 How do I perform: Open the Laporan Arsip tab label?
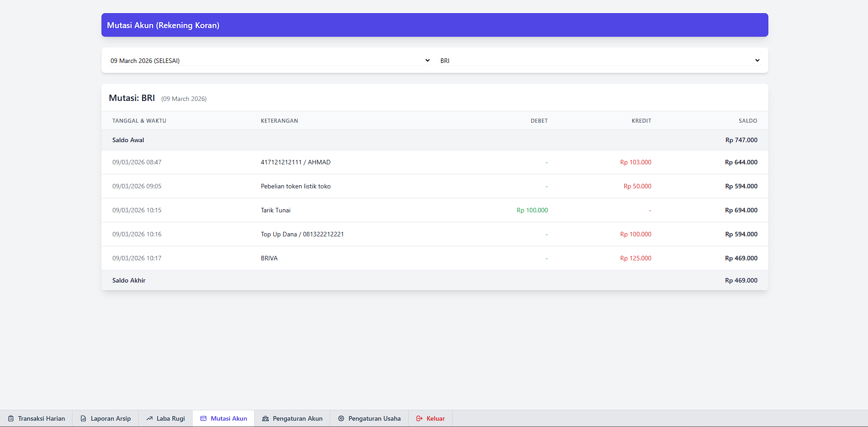(x=111, y=418)
